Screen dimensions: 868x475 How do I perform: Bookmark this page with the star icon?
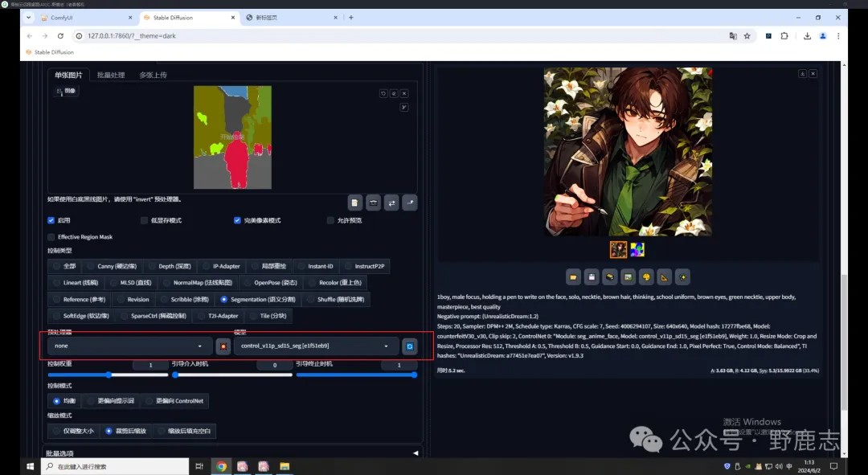(747, 36)
